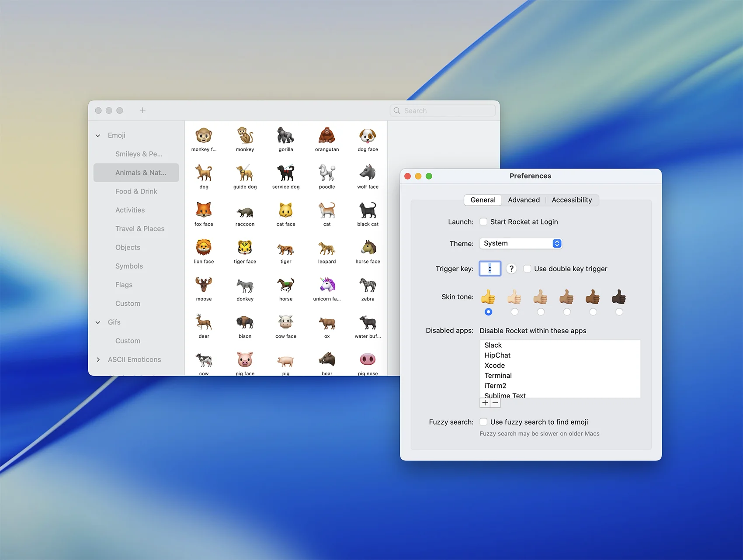
Task: Expand the ASCII Emoticons section
Action: [x=98, y=360]
